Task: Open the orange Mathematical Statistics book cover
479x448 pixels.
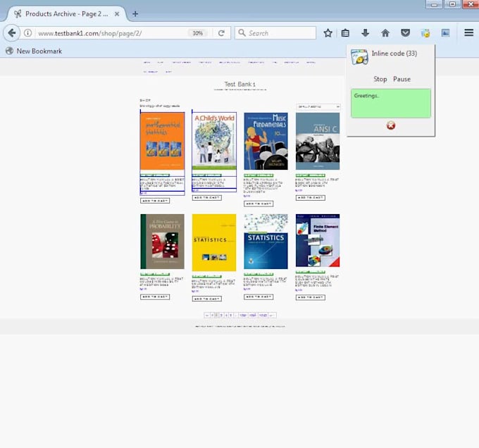Action: [x=162, y=141]
